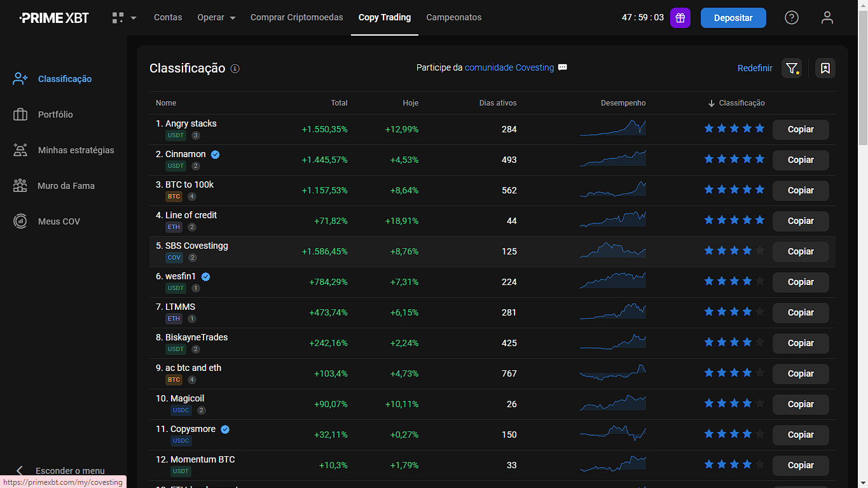Open the account profile icon

click(827, 17)
